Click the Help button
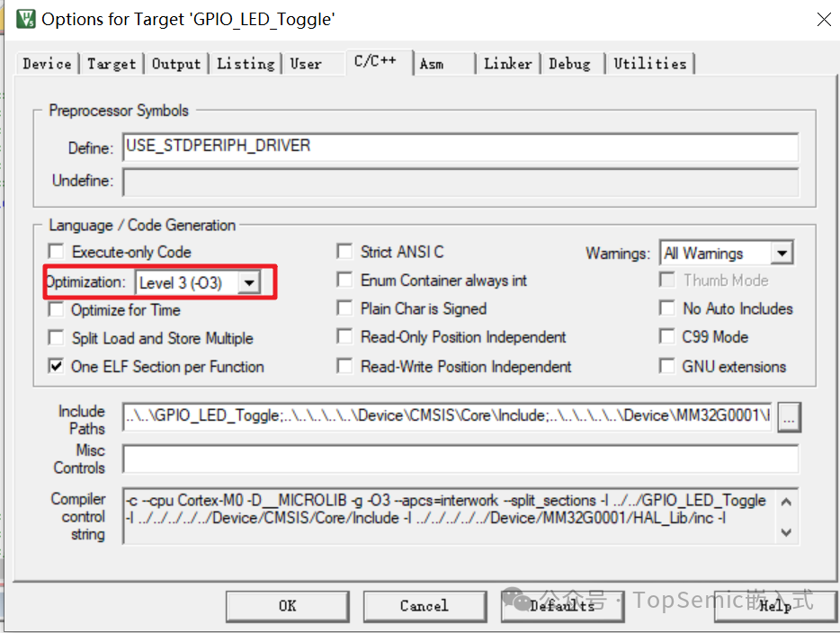 coord(775,606)
